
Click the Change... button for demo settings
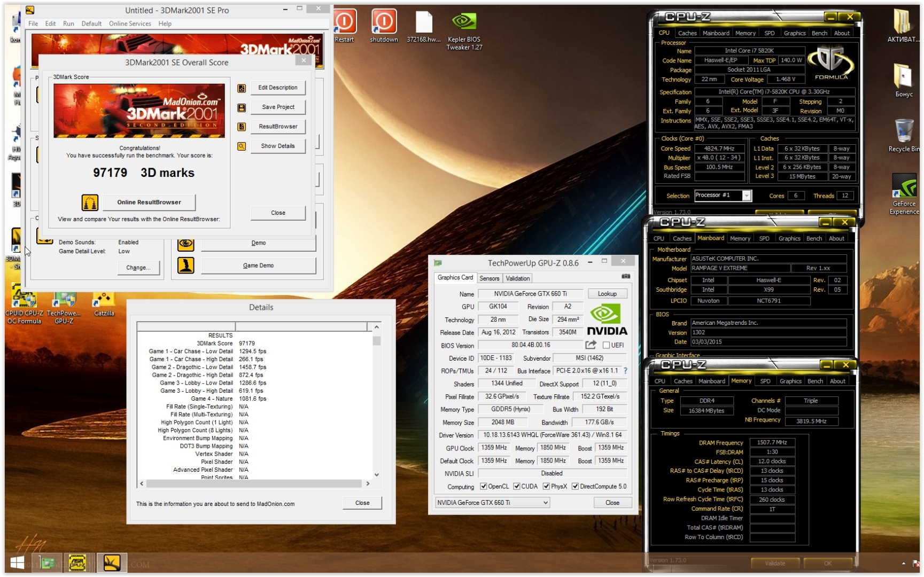click(x=138, y=268)
